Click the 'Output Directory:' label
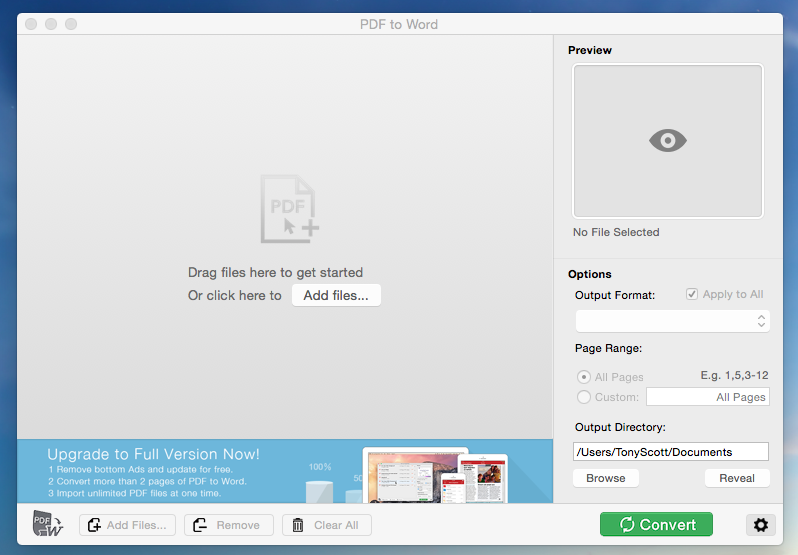The height and width of the screenshot is (555, 798). coord(620,427)
